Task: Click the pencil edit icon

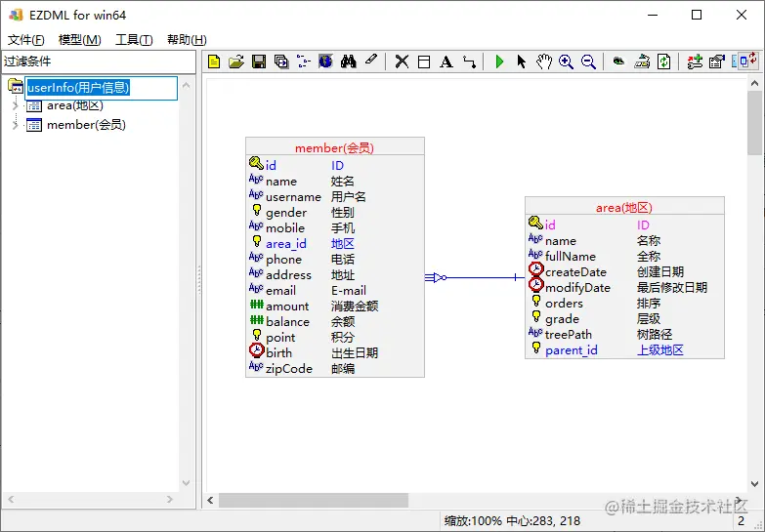Action: coord(371,61)
